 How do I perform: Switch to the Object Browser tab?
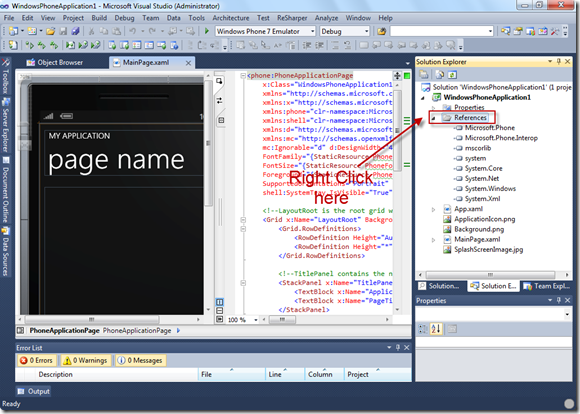coord(55,62)
